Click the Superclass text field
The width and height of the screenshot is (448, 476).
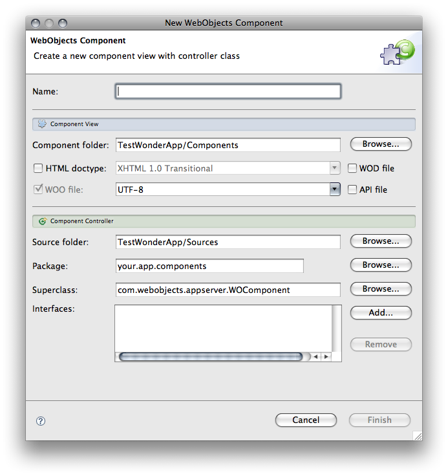228,290
